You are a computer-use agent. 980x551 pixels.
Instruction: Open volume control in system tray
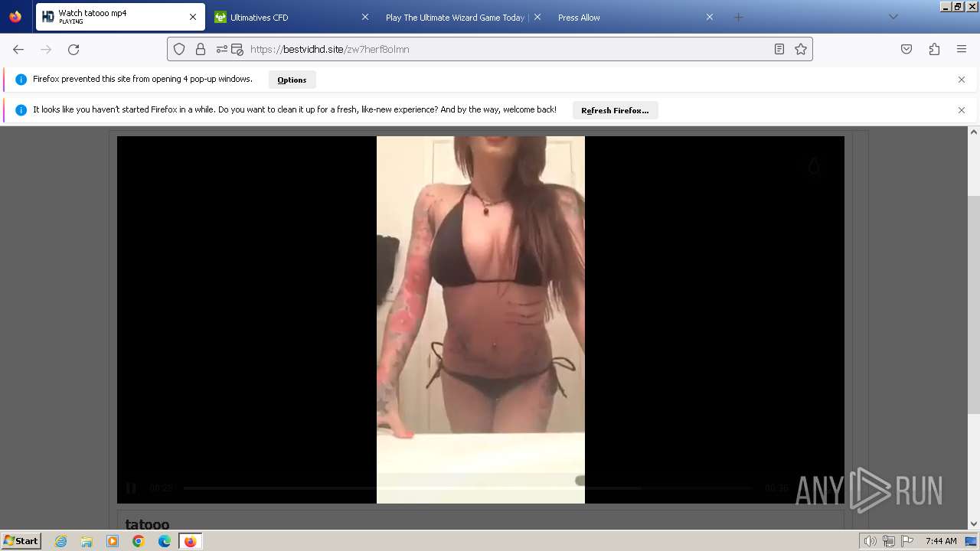pyautogui.click(x=870, y=541)
